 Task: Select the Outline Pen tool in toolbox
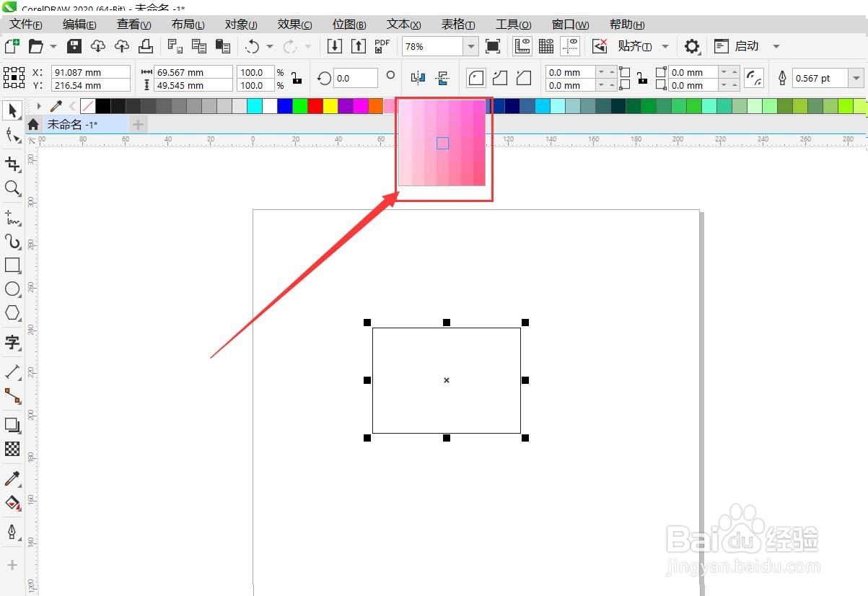pyautogui.click(x=12, y=532)
